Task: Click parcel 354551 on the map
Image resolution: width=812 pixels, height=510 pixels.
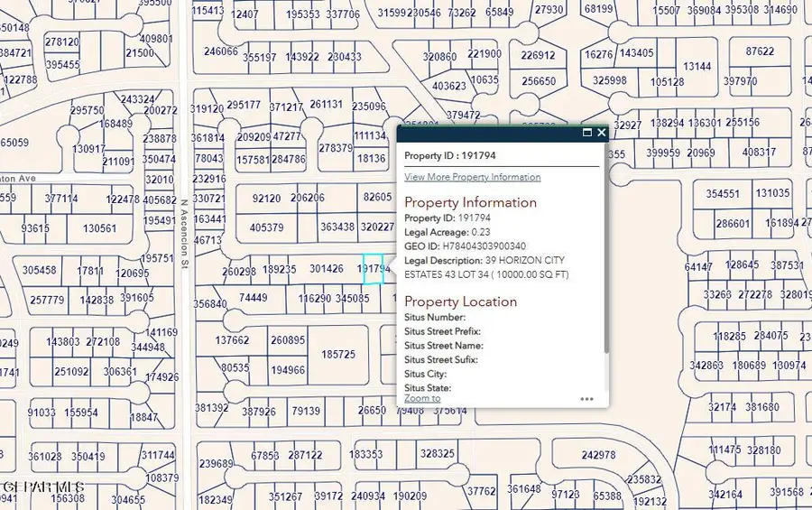Action: [x=723, y=194]
